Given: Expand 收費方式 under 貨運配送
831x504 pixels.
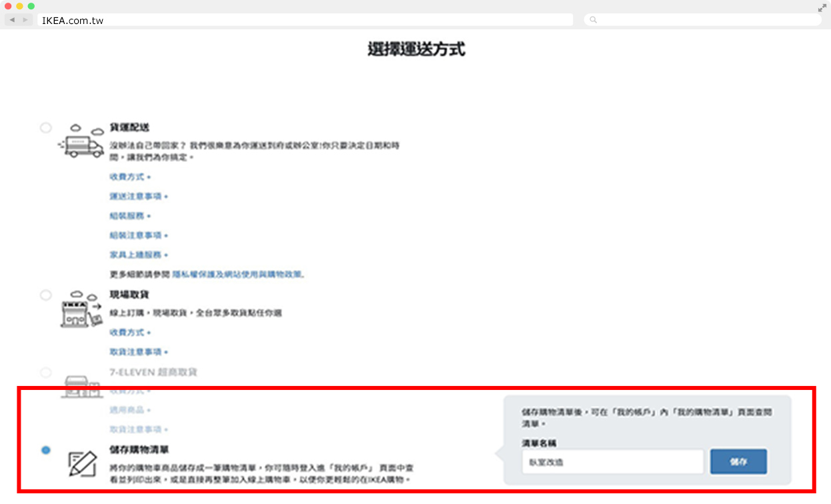Looking at the screenshot, I should [x=129, y=177].
